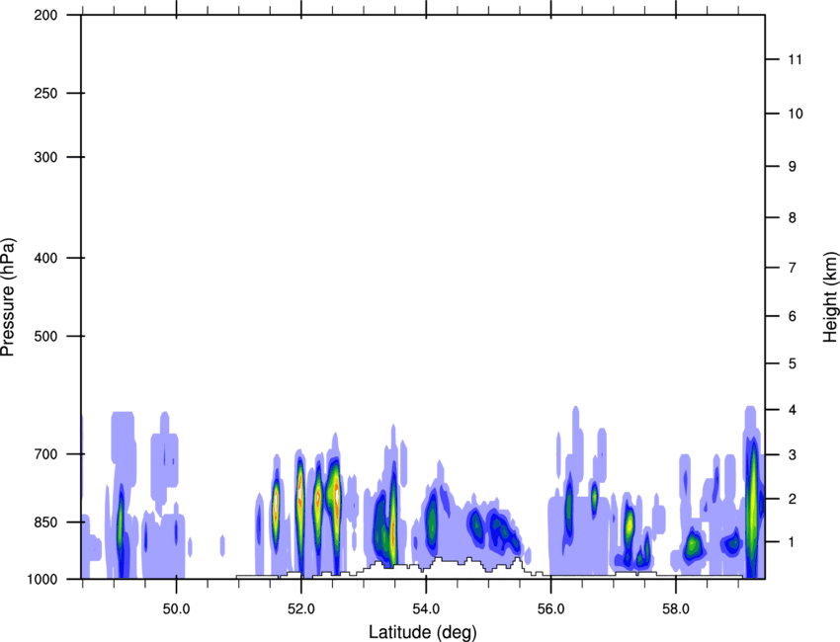840x642 pixels.
Task: Click the 52.0 latitude tick label
Action: point(301,609)
